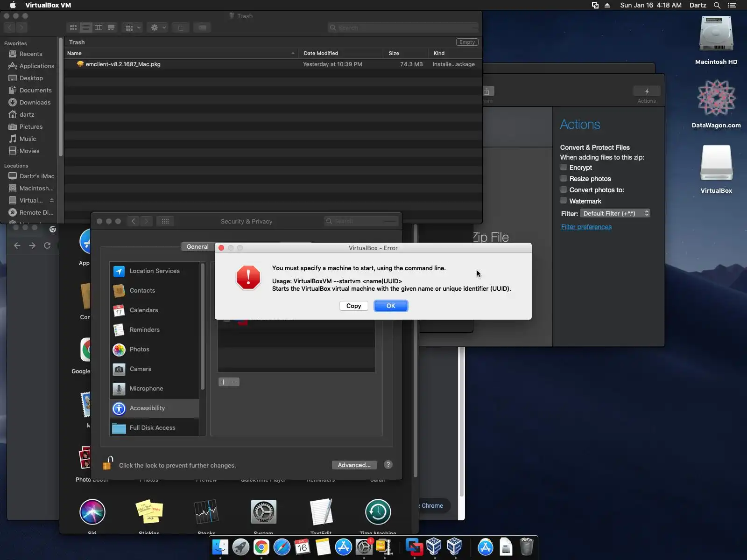747x560 pixels.
Task: Switch to the General tab in Security & Privacy
Action: pos(197,247)
